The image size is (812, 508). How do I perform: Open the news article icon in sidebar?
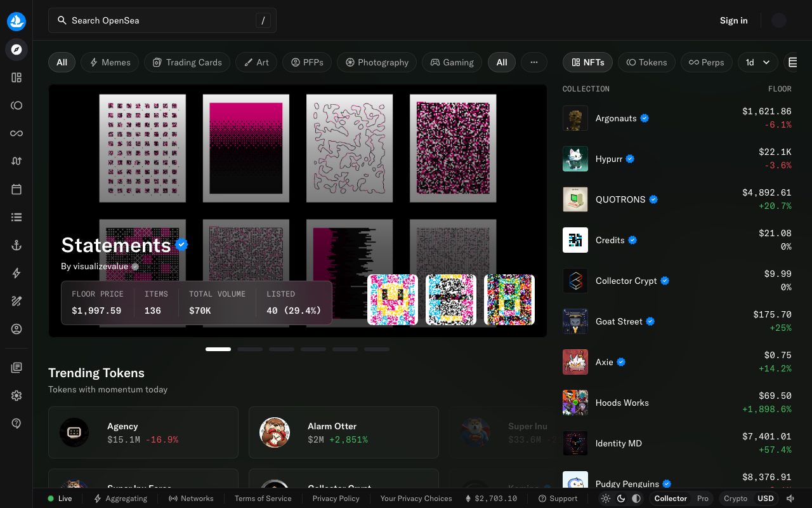[x=16, y=368]
